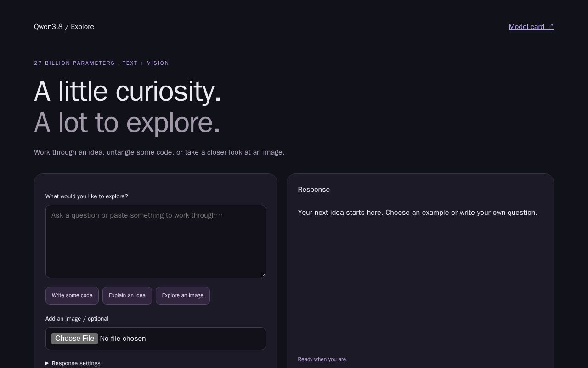Image resolution: width=588 pixels, height=368 pixels.
Task: Click the 'Add an image / optional' label
Action: 77,319
